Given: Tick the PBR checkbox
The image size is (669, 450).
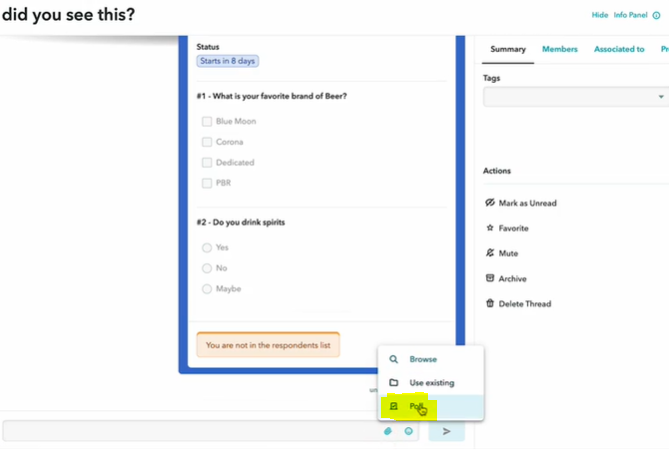Looking at the screenshot, I should coord(207,183).
